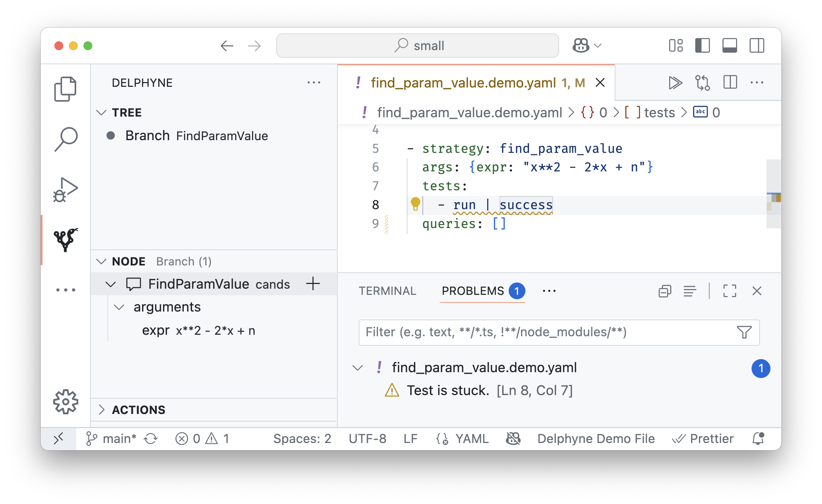
Task: Toggle the primary sidebar visibility
Action: click(x=703, y=46)
